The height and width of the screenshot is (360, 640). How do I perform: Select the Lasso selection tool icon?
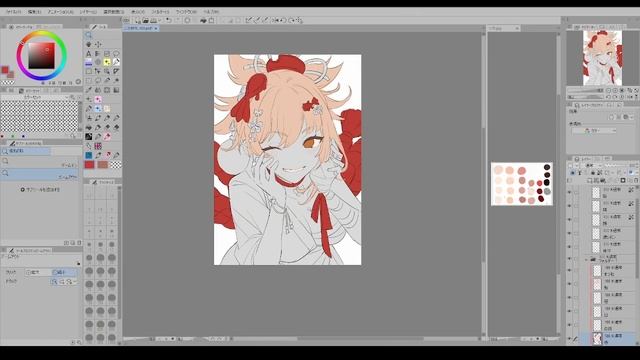pos(98,80)
